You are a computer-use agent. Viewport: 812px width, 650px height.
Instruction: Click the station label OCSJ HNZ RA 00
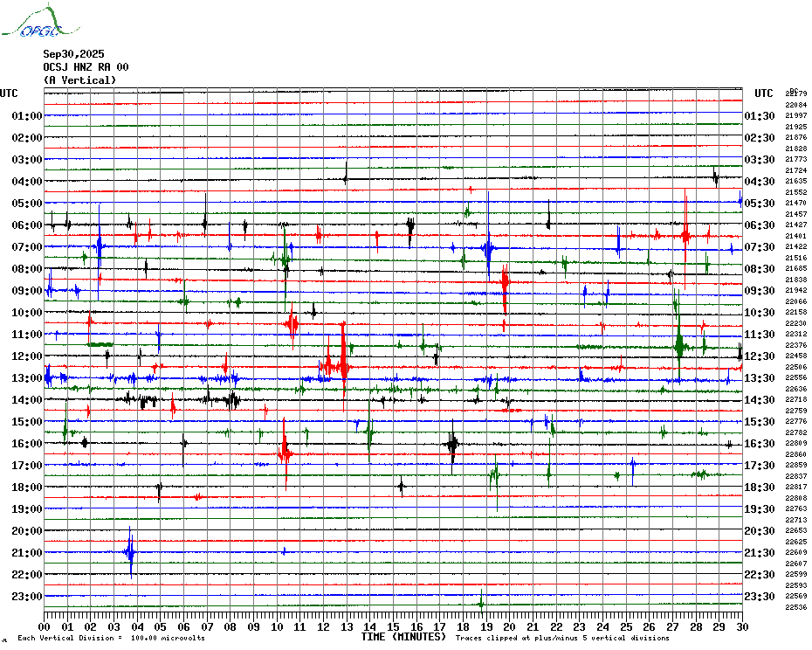tap(86, 67)
